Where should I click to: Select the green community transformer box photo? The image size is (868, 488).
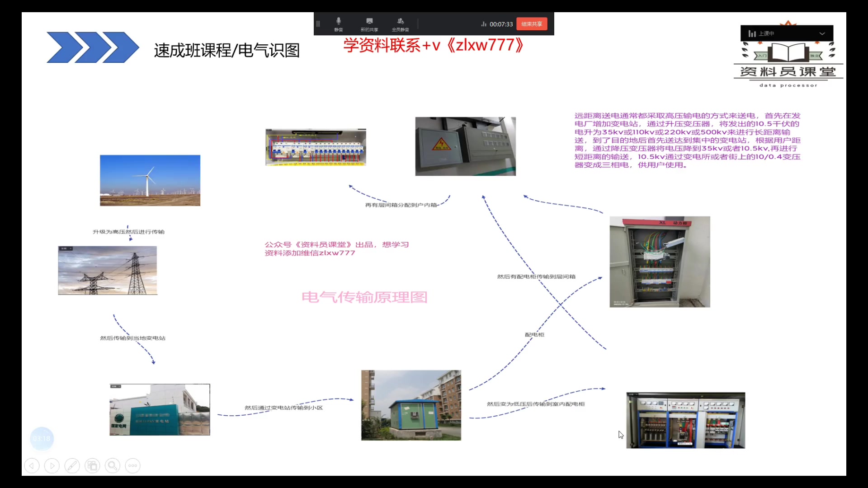point(411,405)
